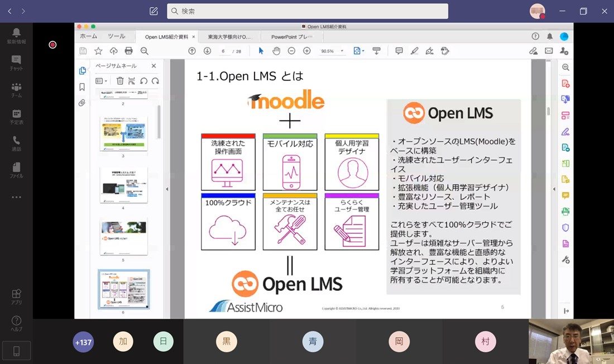This screenshot has width=614, height=364.
Task: Click the share link icon in Acrobat
Action: tap(533, 51)
